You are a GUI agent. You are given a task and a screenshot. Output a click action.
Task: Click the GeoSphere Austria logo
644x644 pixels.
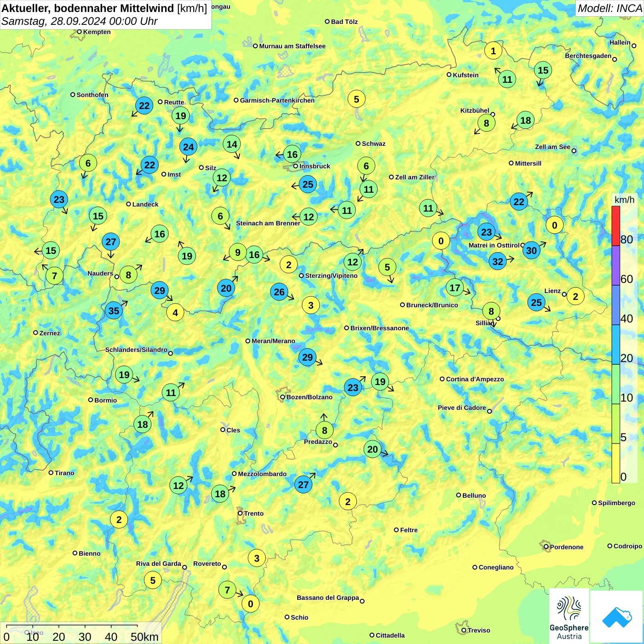(x=569, y=616)
